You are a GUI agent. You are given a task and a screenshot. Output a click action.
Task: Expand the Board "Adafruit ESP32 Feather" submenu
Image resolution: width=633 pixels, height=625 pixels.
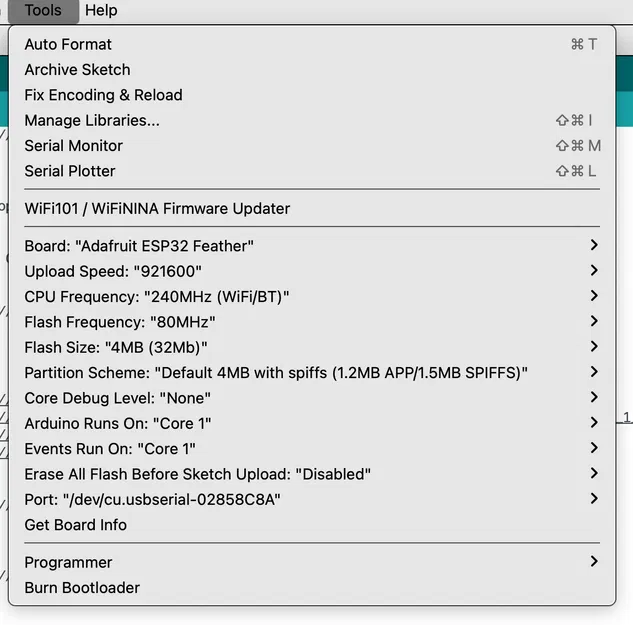click(139, 246)
